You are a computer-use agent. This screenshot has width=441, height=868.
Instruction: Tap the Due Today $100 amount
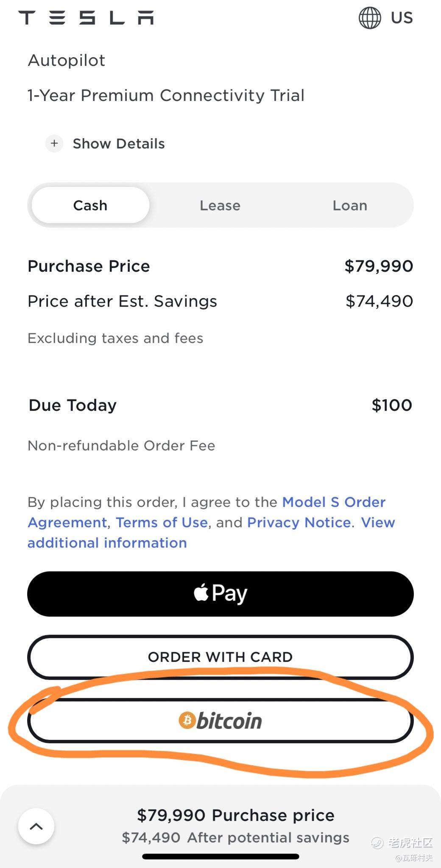pos(392,405)
